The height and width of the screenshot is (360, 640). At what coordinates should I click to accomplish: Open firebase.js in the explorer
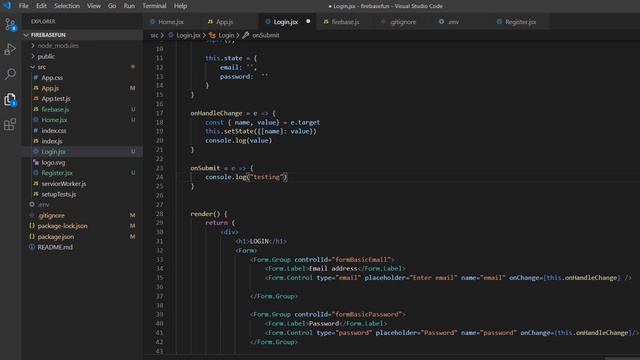coord(82,109)
